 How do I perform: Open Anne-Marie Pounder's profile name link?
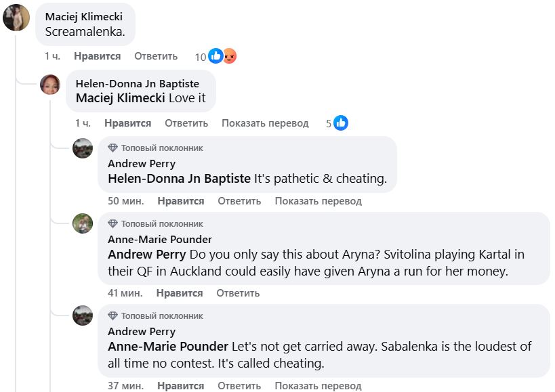[160, 239]
